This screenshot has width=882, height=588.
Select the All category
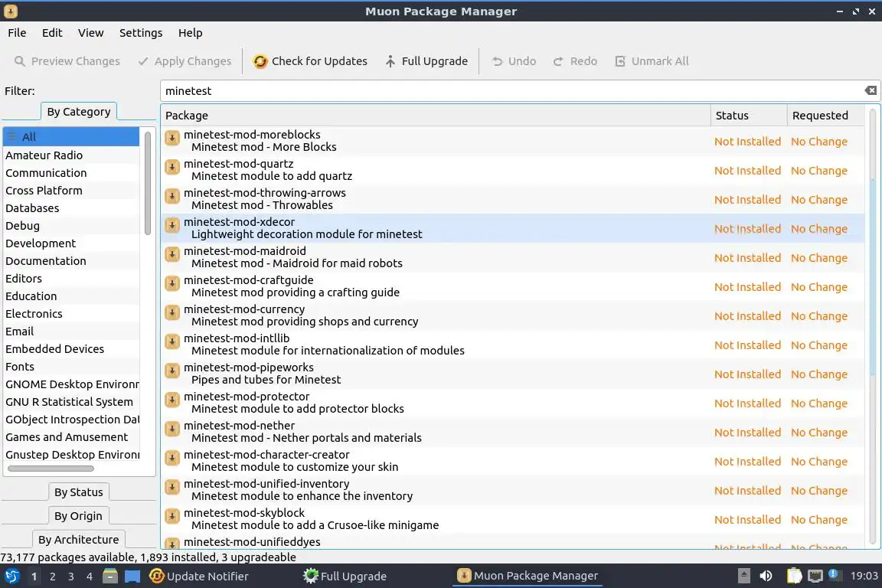(71, 137)
